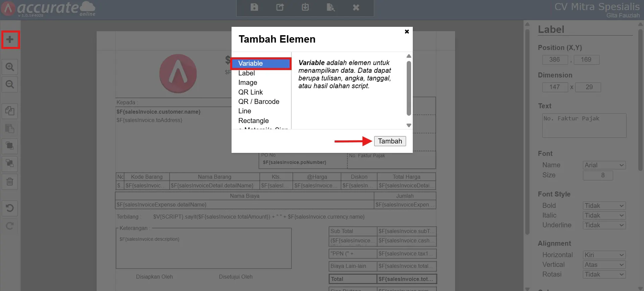Click the Accurate Online logo
The width and height of the screenshot is (644, 291).
[x=49, y=9]
